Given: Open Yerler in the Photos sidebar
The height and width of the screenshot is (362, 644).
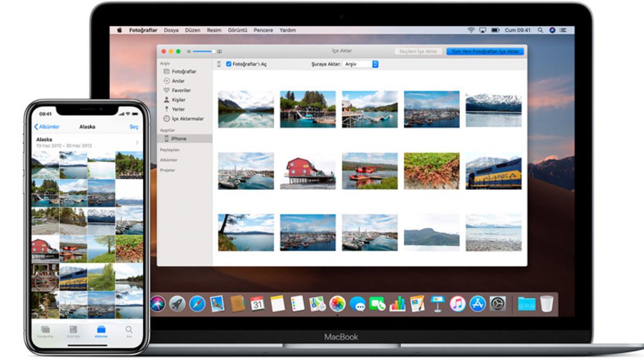Looking at the screenshot, I should (179, 109).
